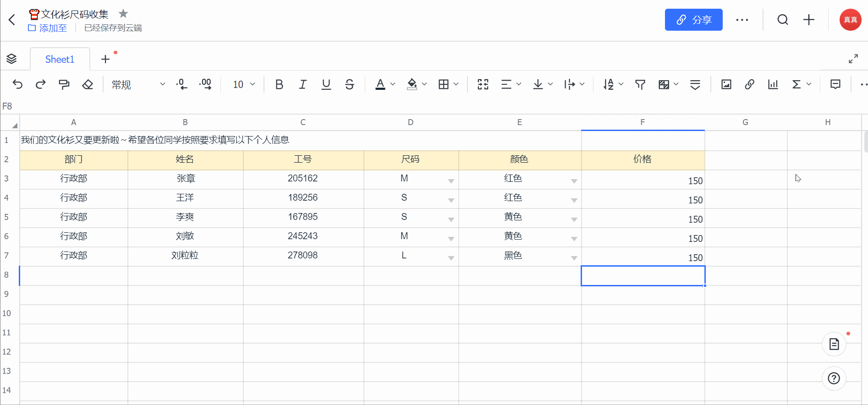Insert a chart from toolbar

tap(773, 84)
